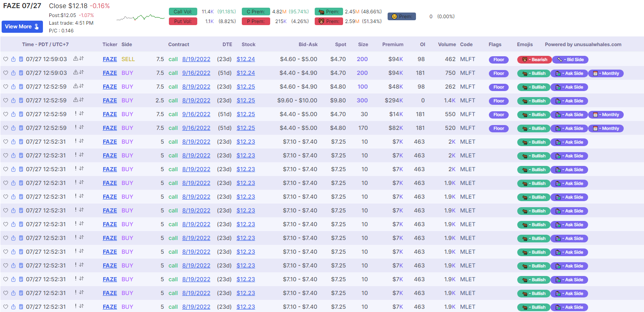Favorite the 12:59:03 BUY 9/16/2022 row heart
Screen dimensions: 644x312
(x=6, y=73)
